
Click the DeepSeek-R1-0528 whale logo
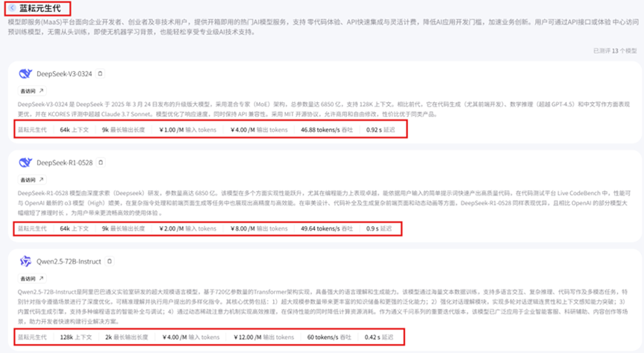[25, 163]
